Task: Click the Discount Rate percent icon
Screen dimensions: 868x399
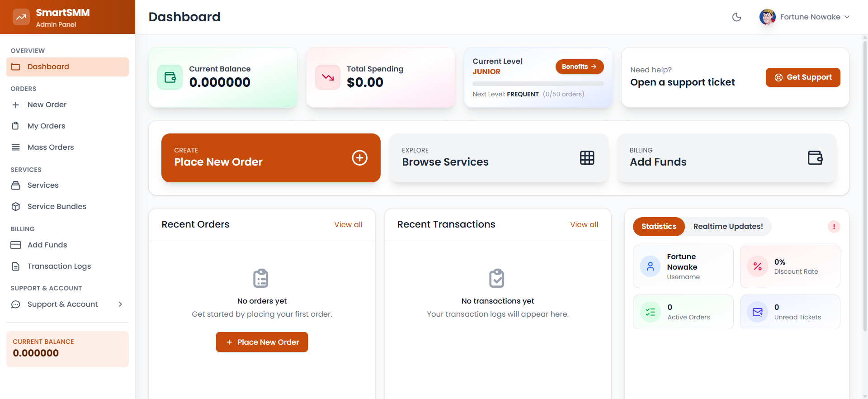Action: click(x=757, y=266)
